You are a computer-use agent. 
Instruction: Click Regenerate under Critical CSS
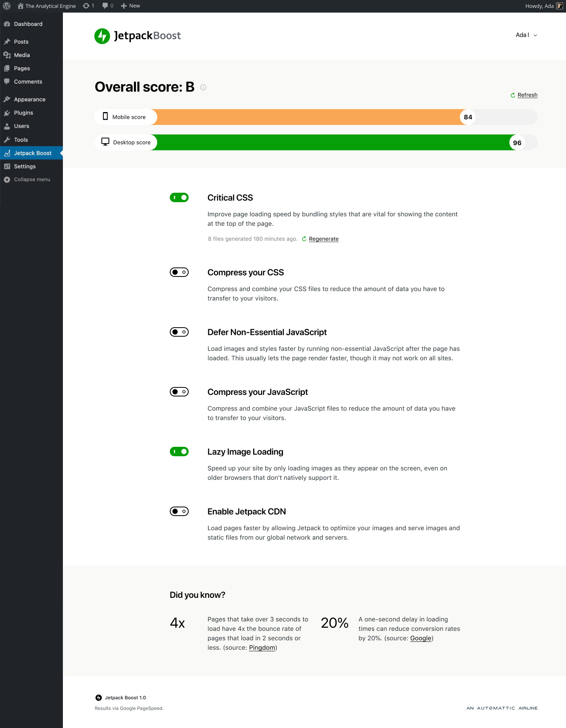click(x=323, y=239)
